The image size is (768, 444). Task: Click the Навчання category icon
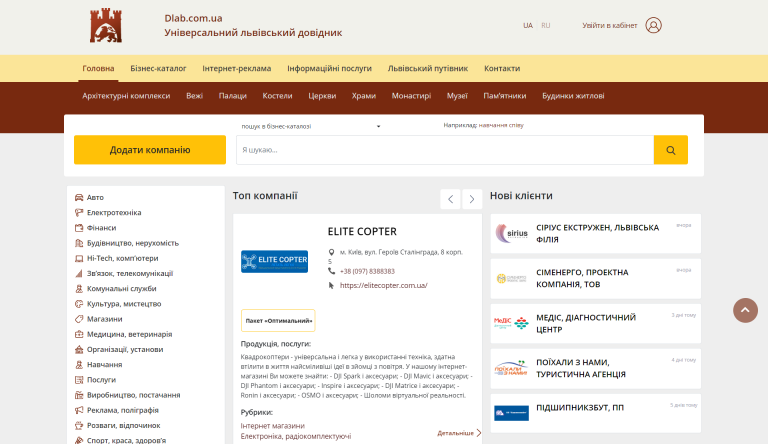click(79, 365)
